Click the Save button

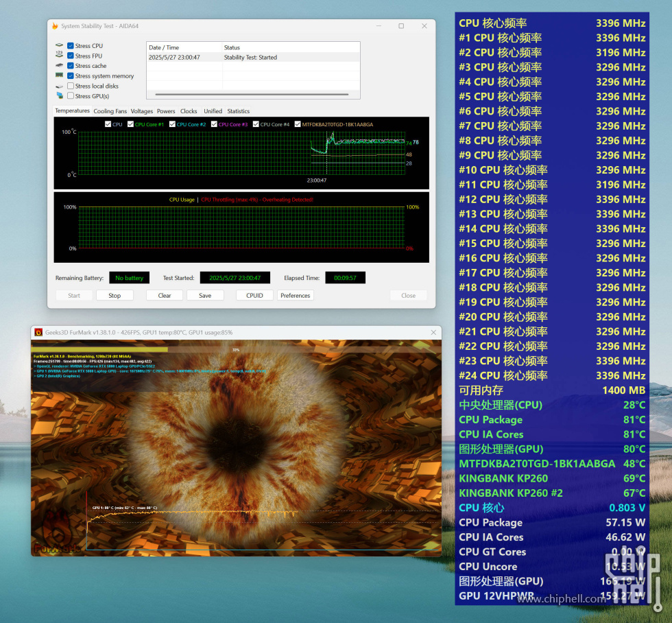[x=205, y=296]
